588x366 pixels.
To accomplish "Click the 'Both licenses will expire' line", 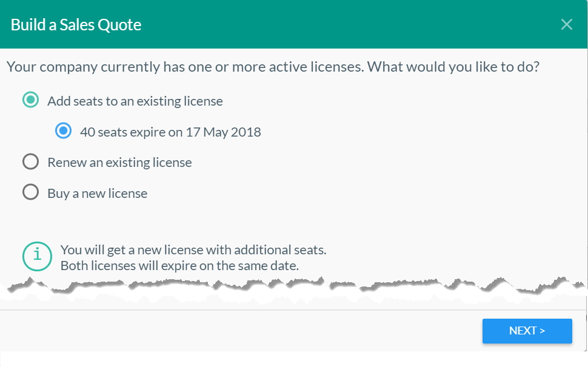I will tap(179, 266).
